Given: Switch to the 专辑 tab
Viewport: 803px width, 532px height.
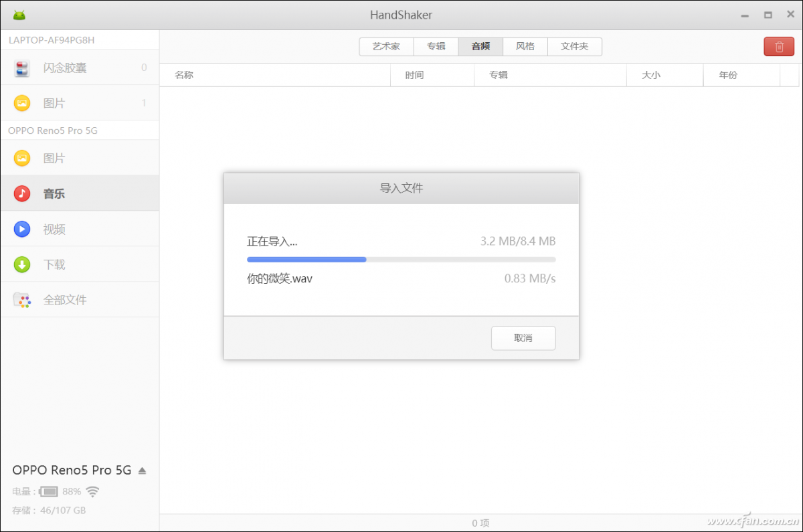Looking at the screenshot, I should point(436,46).
